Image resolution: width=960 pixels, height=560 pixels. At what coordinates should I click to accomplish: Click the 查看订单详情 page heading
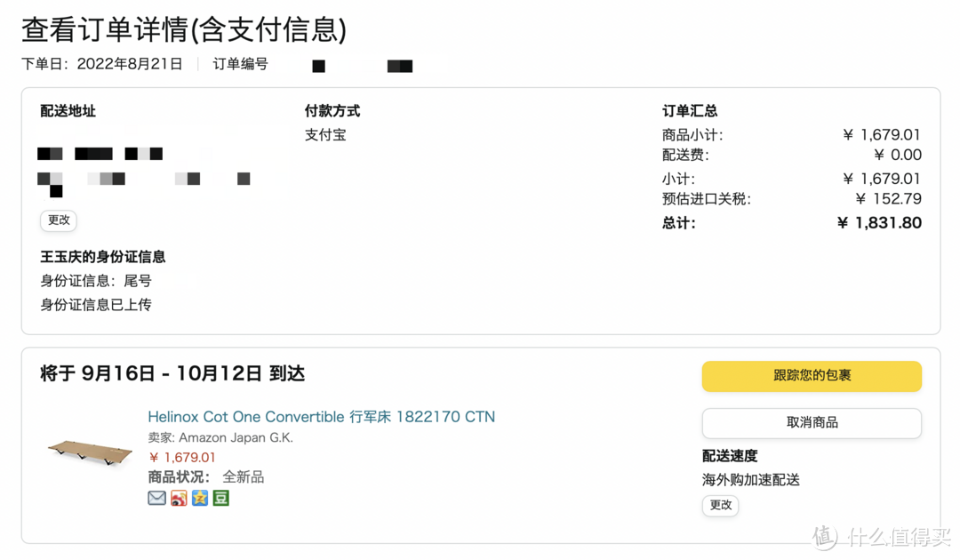point(184,29)
